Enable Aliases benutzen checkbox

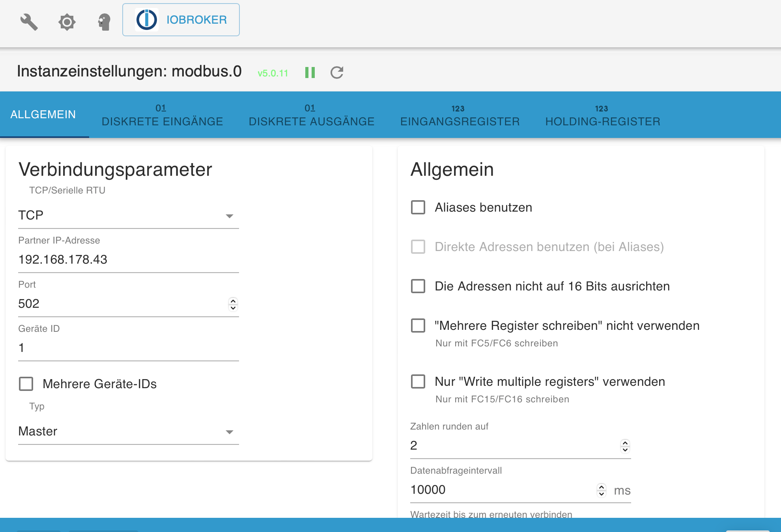[418, 207]
